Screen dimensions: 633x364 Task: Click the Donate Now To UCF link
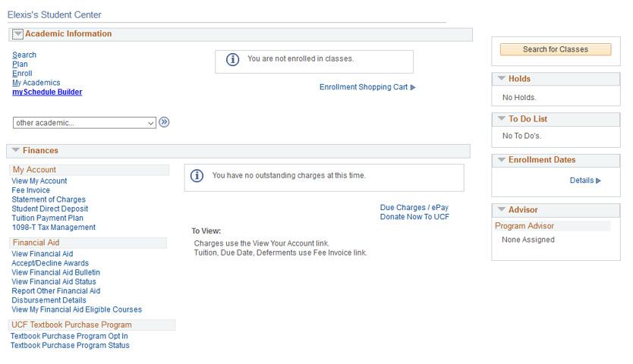click(x=414, y=217)
